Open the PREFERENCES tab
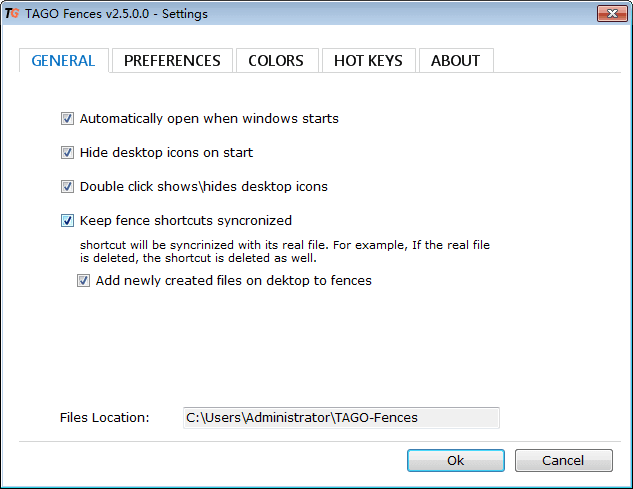Viewport: 633px width, 489px height. (x=172, y=61)
